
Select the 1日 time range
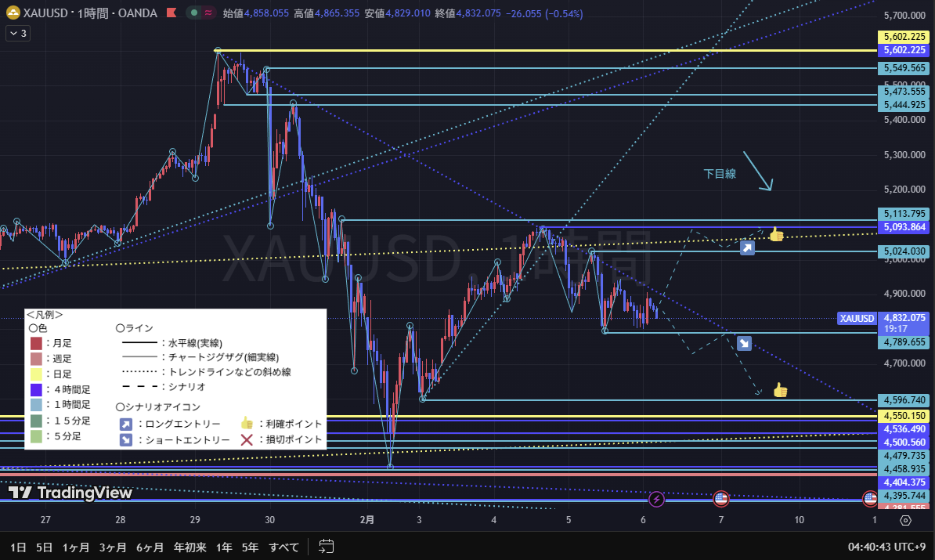17,547
